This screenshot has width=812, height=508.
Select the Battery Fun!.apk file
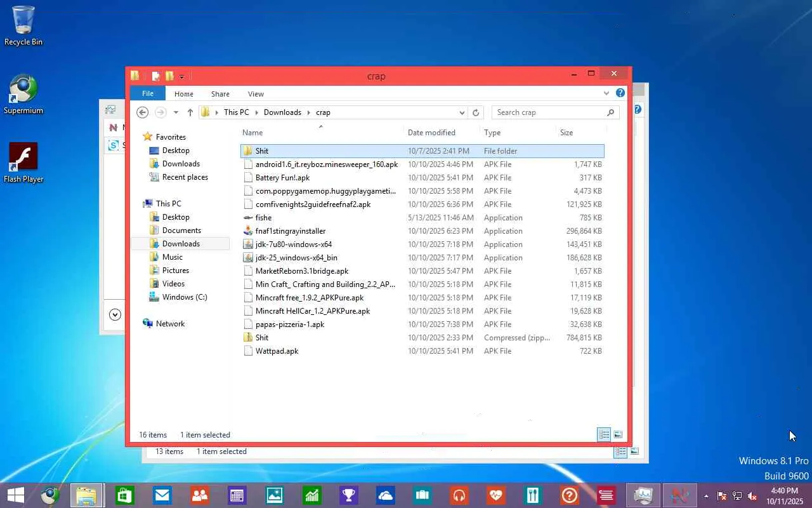282,178
